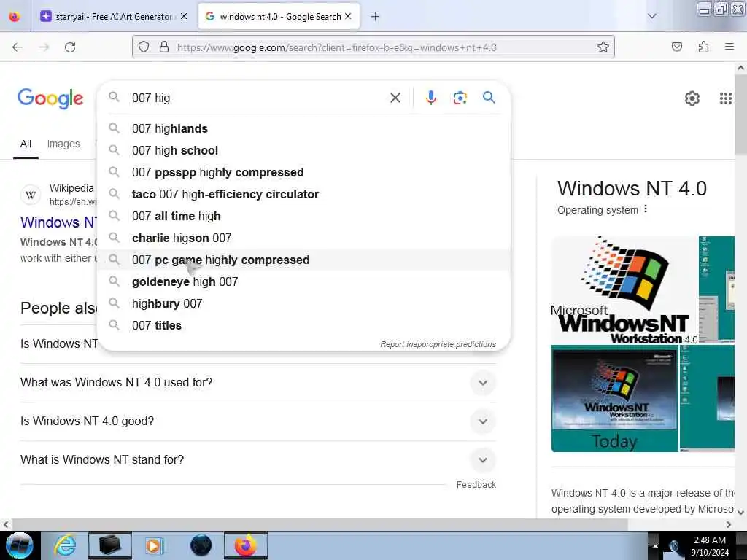Open the Windows Start button
The height and width of the screenshot is (560, 747).
(x=20, y=545)
